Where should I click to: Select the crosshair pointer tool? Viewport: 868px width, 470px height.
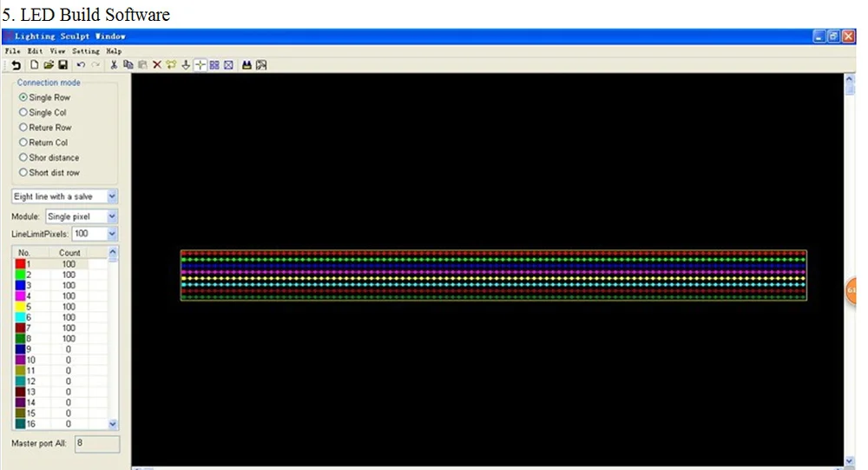click(x=200, y=65)
